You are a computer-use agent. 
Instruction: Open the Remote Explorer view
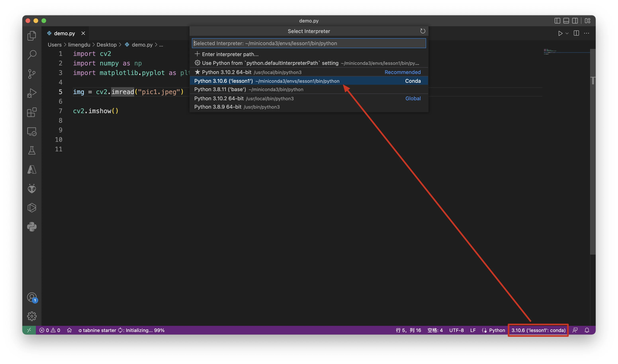point(32,131)
